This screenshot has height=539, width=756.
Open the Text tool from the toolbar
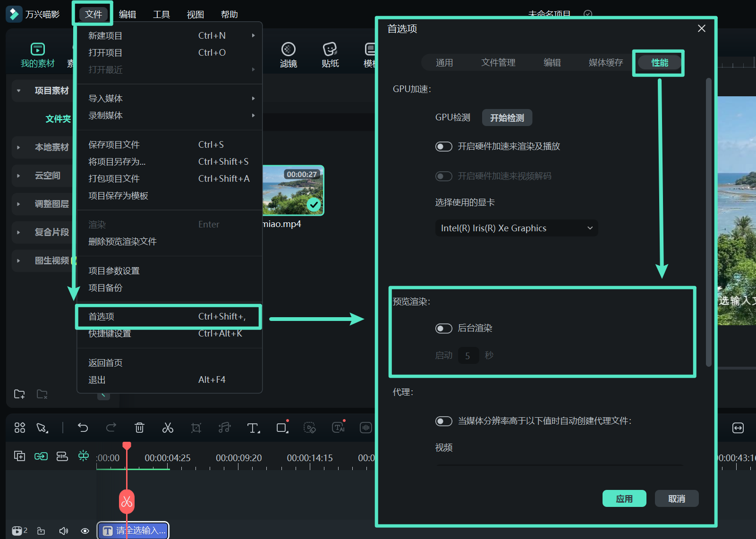click(x=253, y=428)
